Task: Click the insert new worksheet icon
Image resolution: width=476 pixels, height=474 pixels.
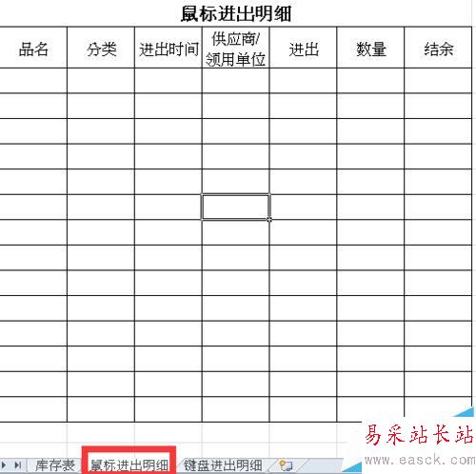Action: (x=286, y=465)
